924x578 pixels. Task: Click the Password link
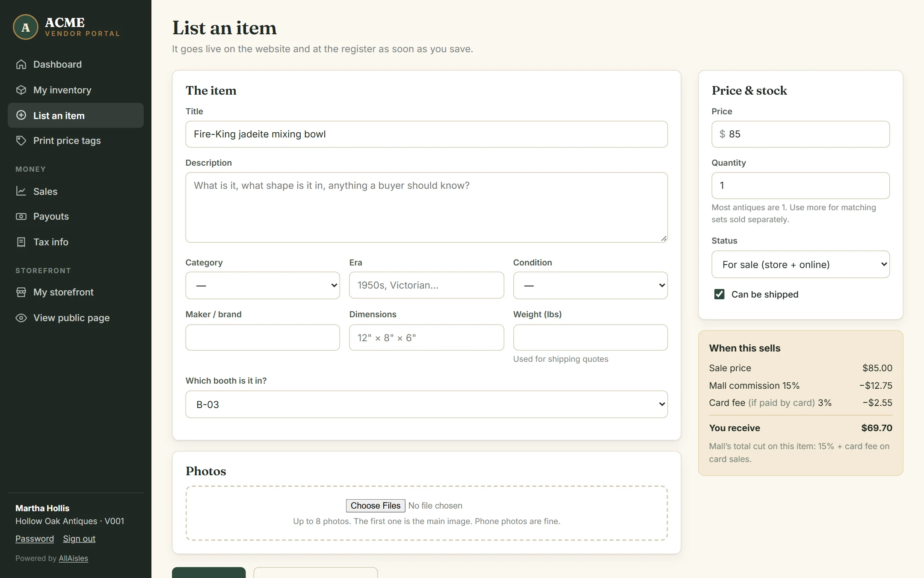[35, 539]
